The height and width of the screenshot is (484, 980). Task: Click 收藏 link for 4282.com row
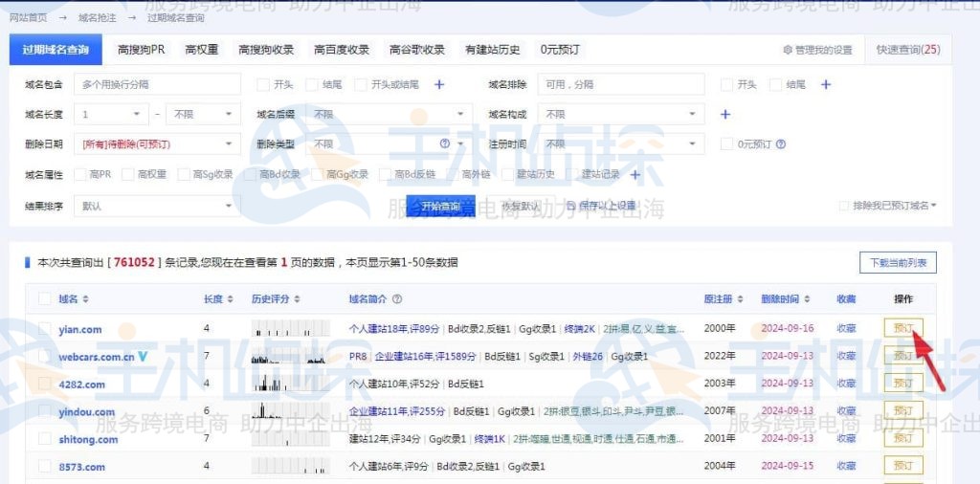coord(846,383)
